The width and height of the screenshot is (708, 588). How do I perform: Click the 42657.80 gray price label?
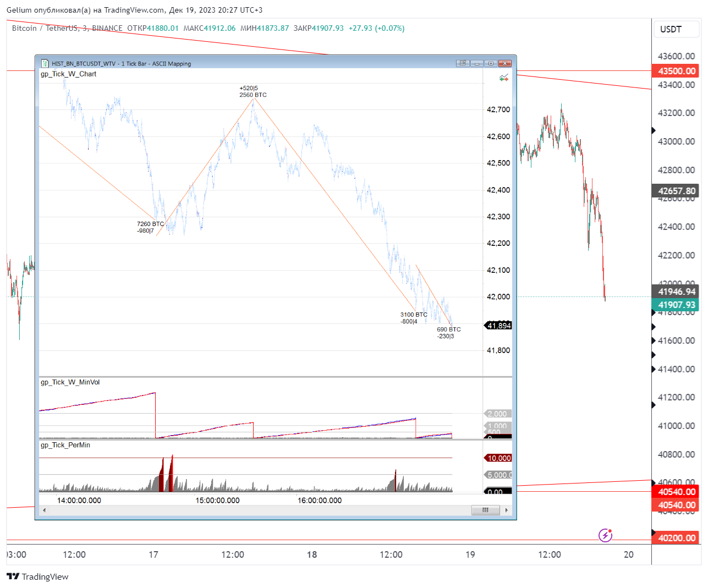pyautogui.click(x=676, y=191)
